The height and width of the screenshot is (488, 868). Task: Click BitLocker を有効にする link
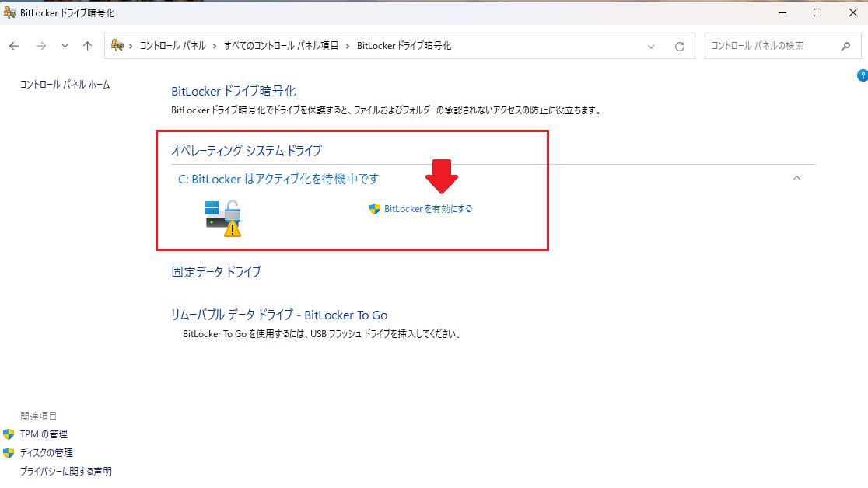point(428,208)
